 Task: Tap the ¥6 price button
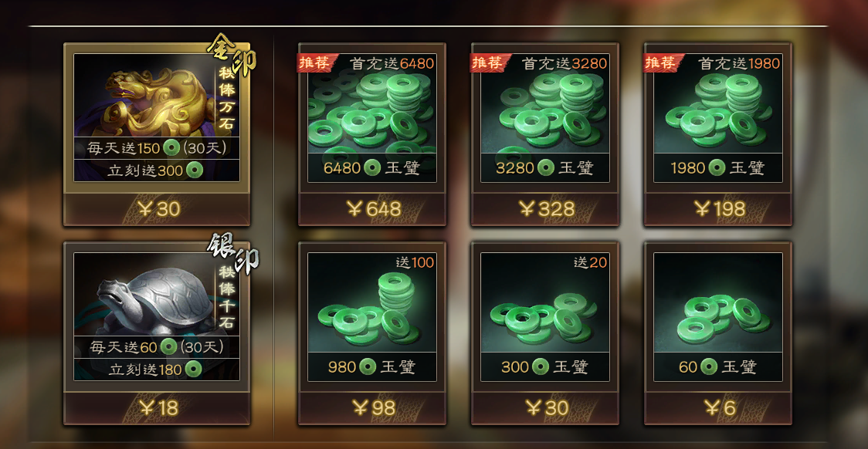coord(718,409)
